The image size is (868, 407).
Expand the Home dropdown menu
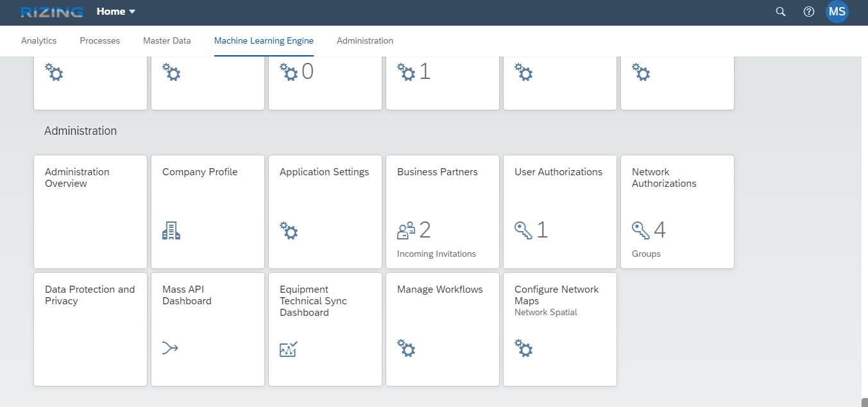pyautogui.click(x=116, y=12)
